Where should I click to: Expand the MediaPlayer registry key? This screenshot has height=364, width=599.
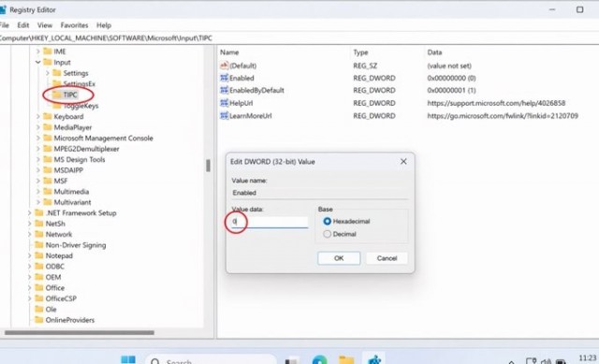[x=37, y=127]
